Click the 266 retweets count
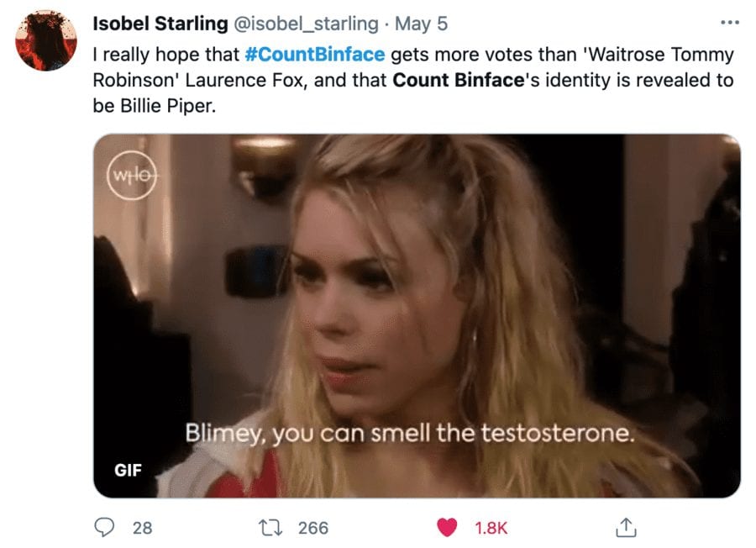 coord(313,528)
